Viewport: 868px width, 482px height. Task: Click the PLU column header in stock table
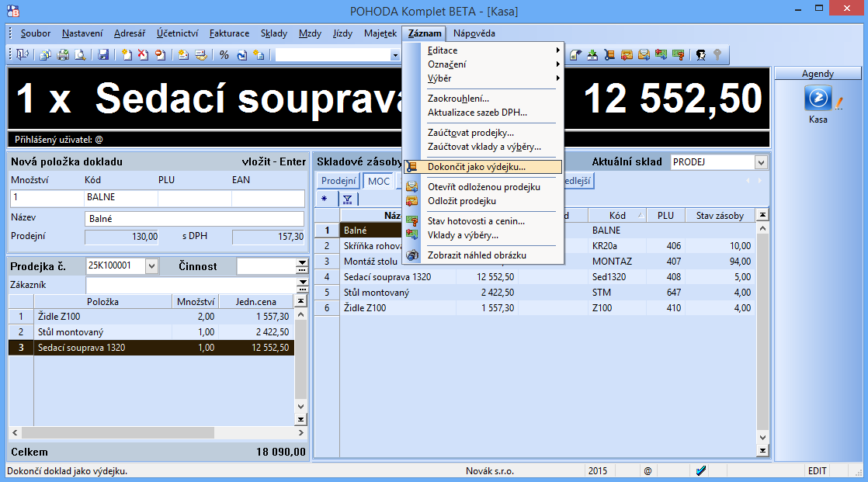(665, 215)
